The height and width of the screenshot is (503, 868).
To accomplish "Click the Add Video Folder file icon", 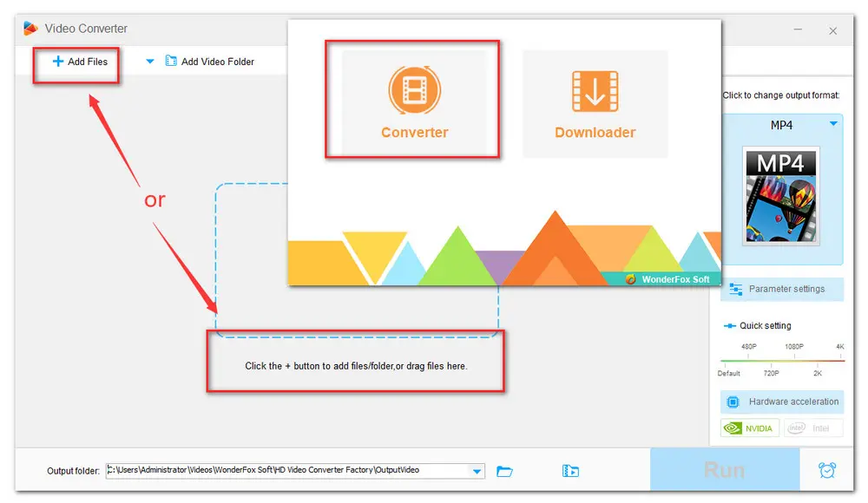I will click(x=171, y=61).
